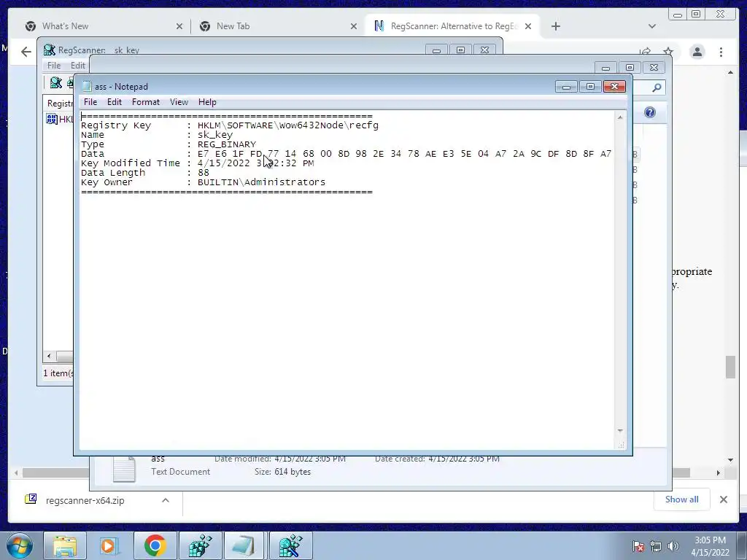Click the Registry column header in RegScanner
The image size is (747, 560).
60,104
